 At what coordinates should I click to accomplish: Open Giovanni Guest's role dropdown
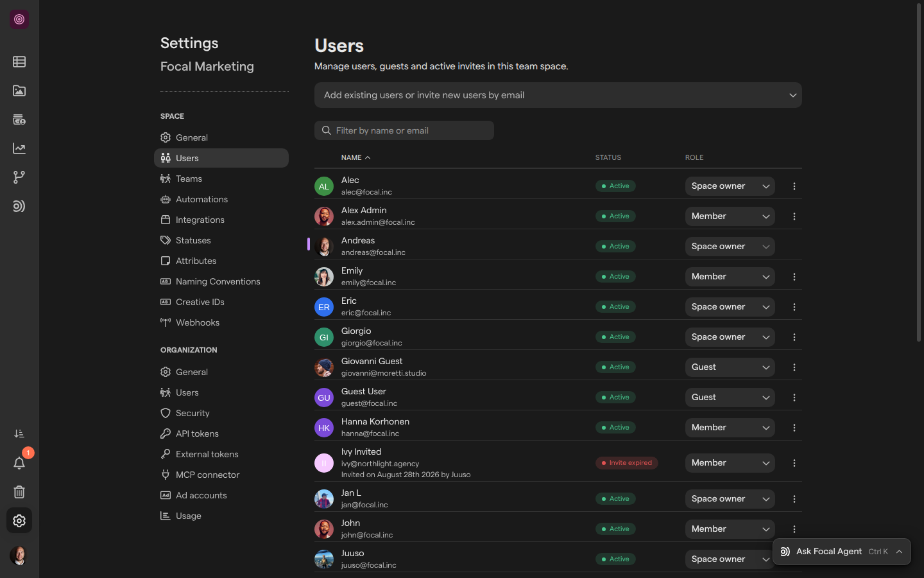click(x=730, y=367)
